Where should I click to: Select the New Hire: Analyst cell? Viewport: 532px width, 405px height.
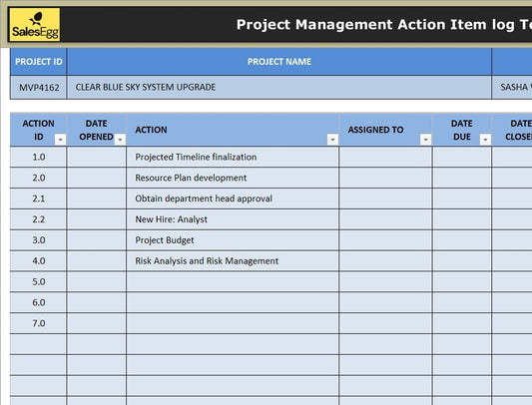click(x=233, y=219)
